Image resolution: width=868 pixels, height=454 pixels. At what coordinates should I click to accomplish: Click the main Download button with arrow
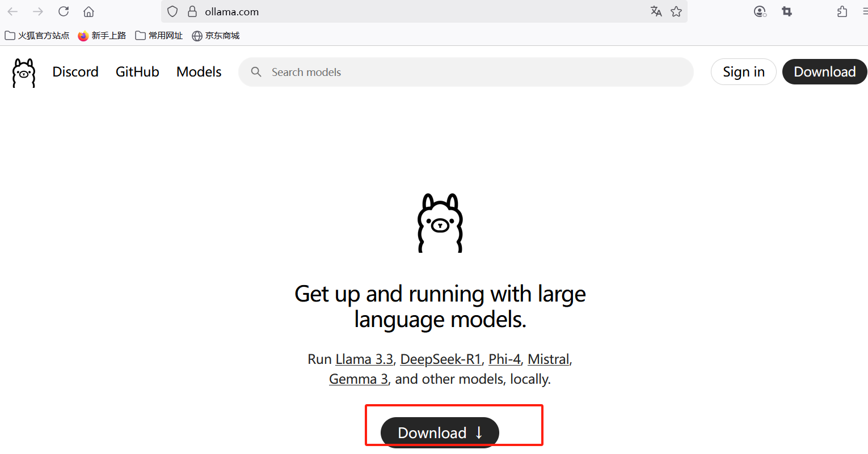[440, 432]
